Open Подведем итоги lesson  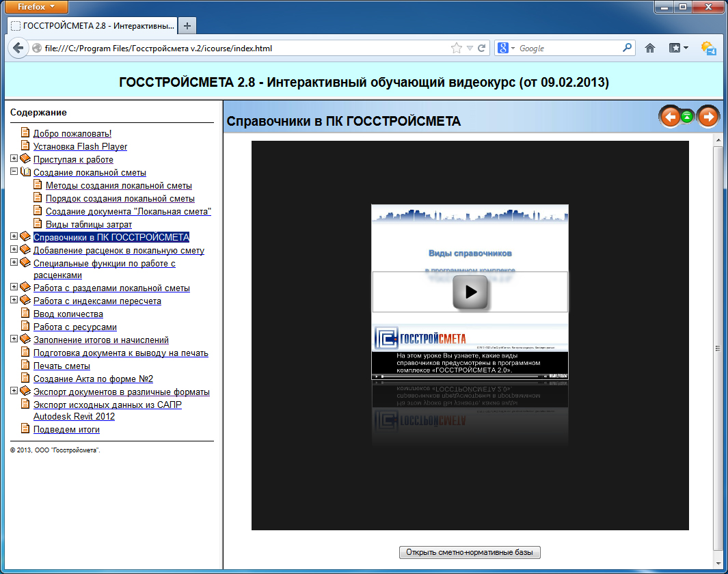click(66, 430)
